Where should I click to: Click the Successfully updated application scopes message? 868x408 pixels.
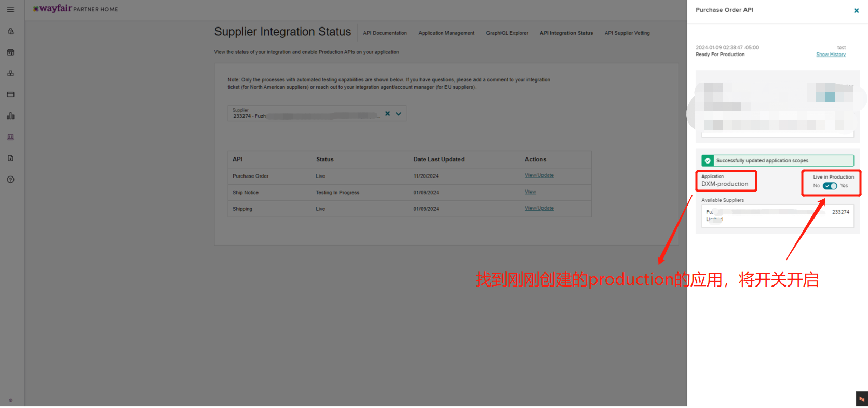click(762, 161)
